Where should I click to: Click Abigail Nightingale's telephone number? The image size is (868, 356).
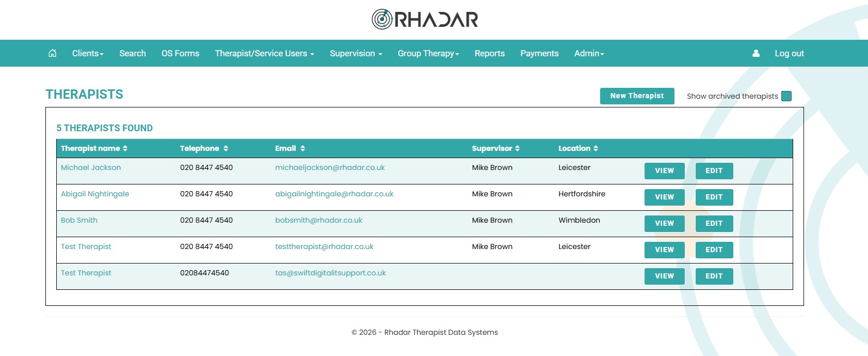pos(206,194)
